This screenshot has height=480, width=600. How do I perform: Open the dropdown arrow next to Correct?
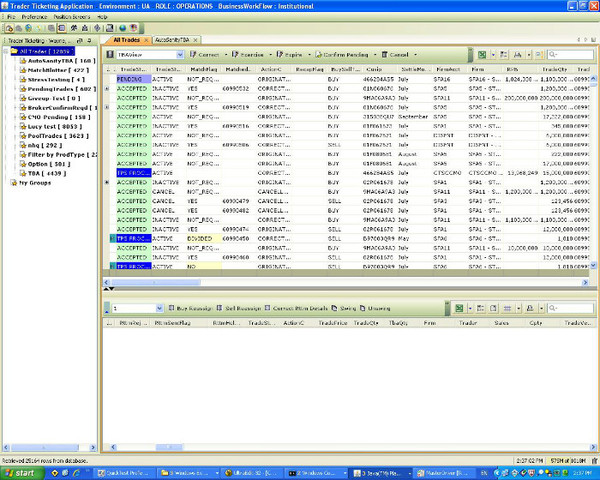[x=226, y=55]
